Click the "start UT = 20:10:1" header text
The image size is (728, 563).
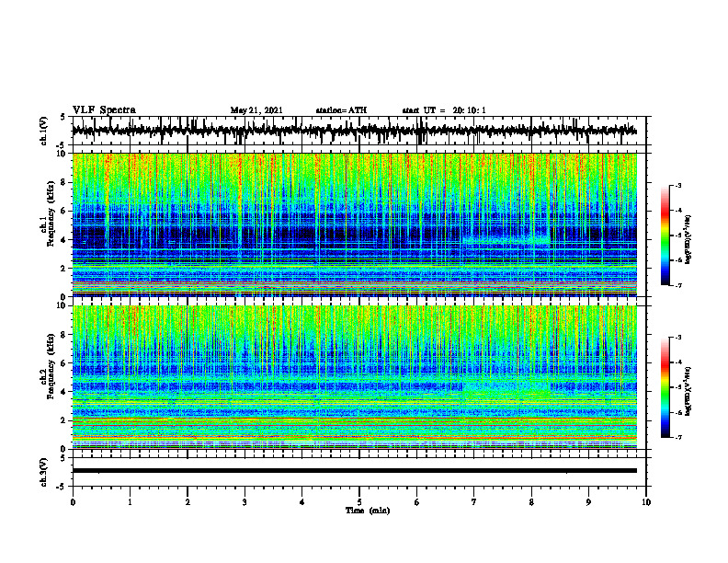point(444,110)
